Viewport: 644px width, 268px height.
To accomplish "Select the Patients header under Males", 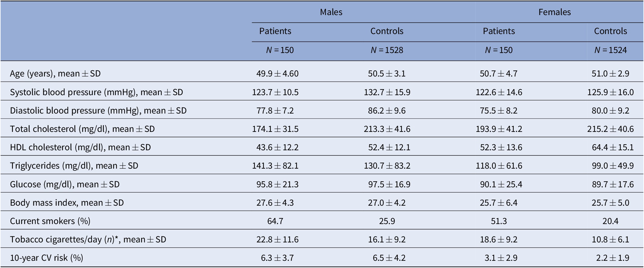I will tap(275, 31).
